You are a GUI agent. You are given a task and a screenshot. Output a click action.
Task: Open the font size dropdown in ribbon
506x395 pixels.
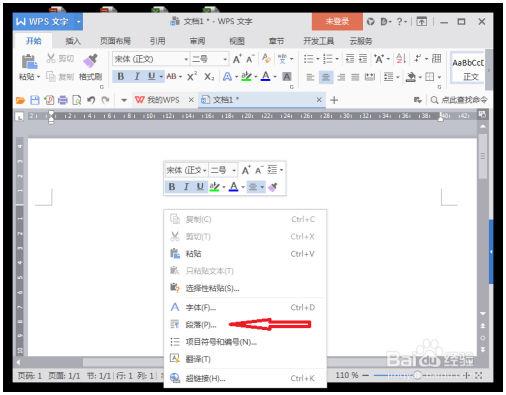[x=225, y=59]
